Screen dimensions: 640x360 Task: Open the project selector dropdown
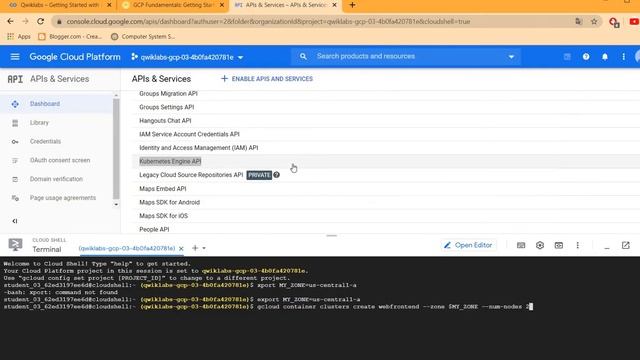coord(187,57)
